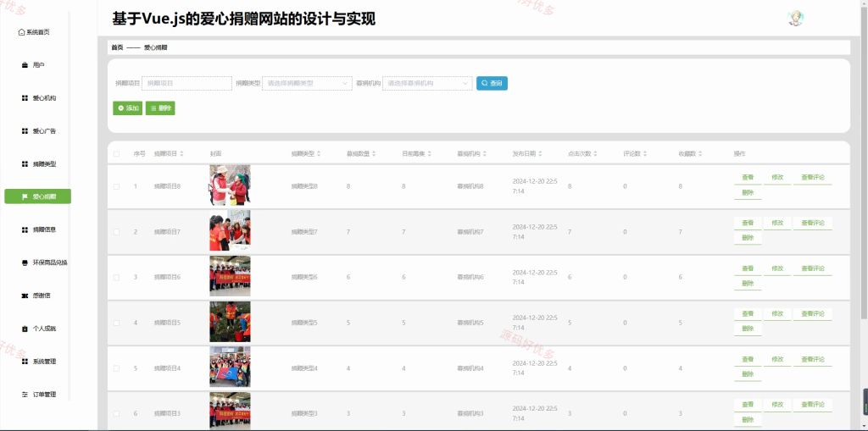The height and width of the screenshot is (431, 868).
Task: Click the green 添加 button
Action: click(x=128, y=108)
